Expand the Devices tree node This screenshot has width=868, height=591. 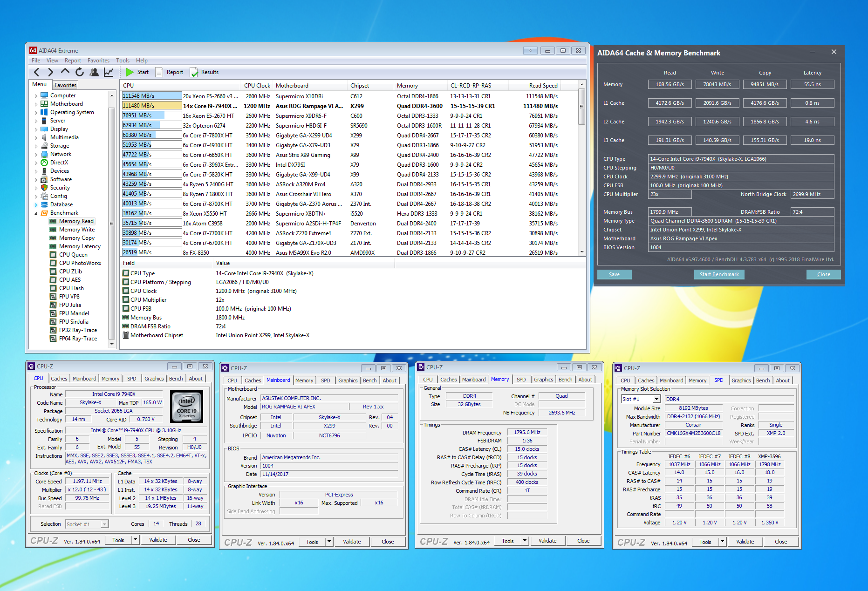click(x=36, y=171)
